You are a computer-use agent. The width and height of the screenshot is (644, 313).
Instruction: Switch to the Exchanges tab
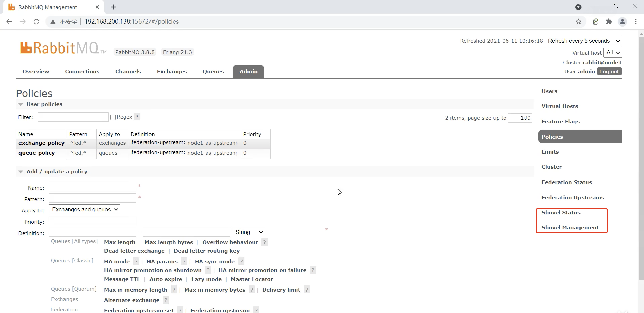click(x=172, y=72)
